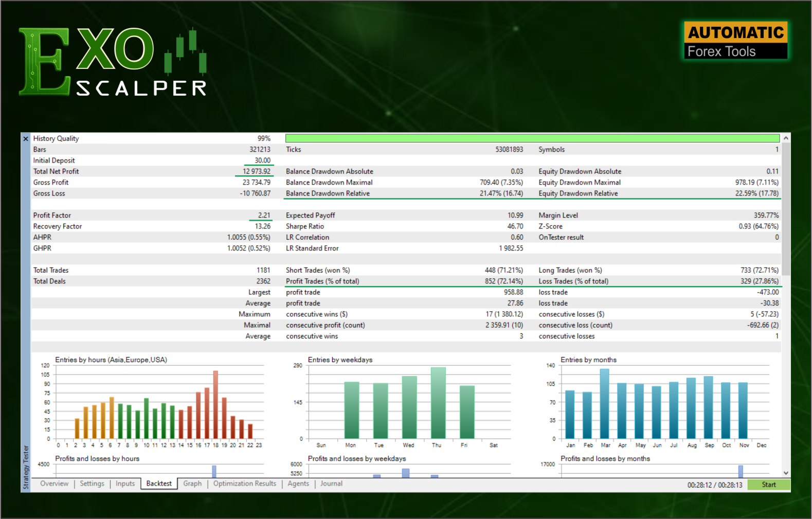Image resolution: width=812 pixels, height=519 pixels.
Task: Select the Profit Factor value 2.21
Action: click(264, 216)
